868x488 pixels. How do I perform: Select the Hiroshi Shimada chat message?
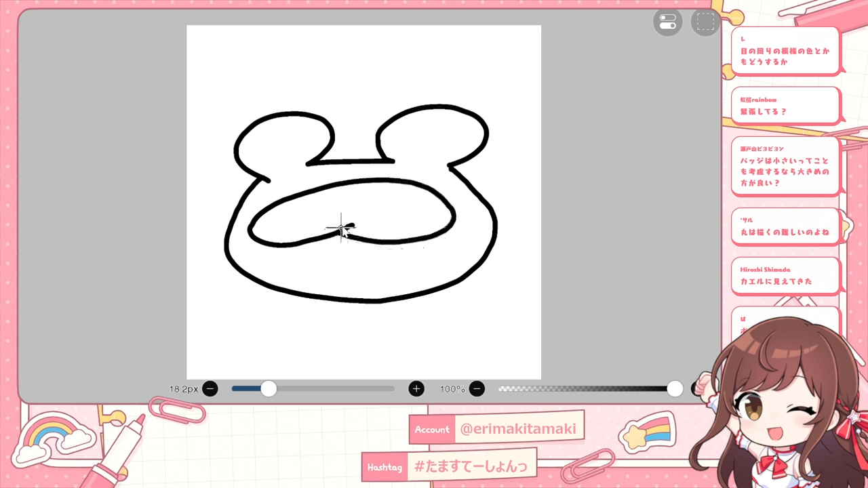point(785,276)
